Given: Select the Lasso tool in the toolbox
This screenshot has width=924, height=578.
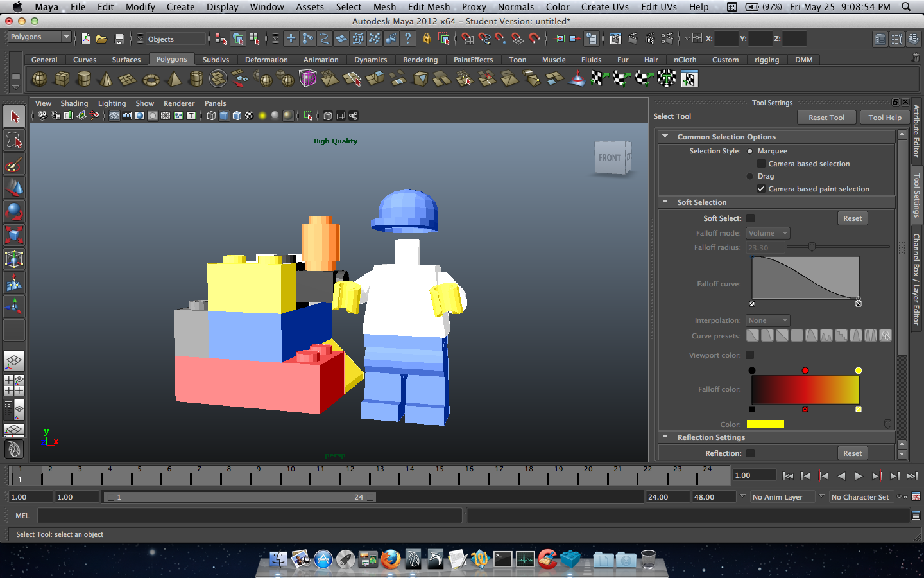Looking at the screenshot, I should (x=14, y=141).
